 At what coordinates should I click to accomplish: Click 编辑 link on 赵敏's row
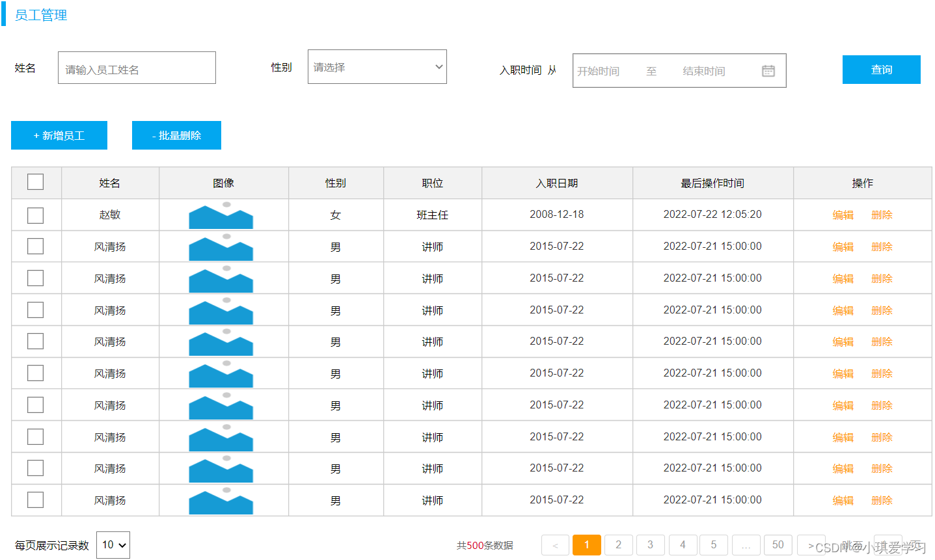pyautogui.click(x=843, y=215)
